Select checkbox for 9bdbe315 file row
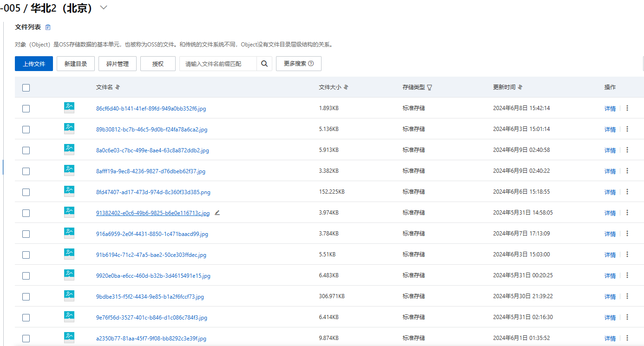This screenshot has height=346, width=644. (x=26, y=297)
